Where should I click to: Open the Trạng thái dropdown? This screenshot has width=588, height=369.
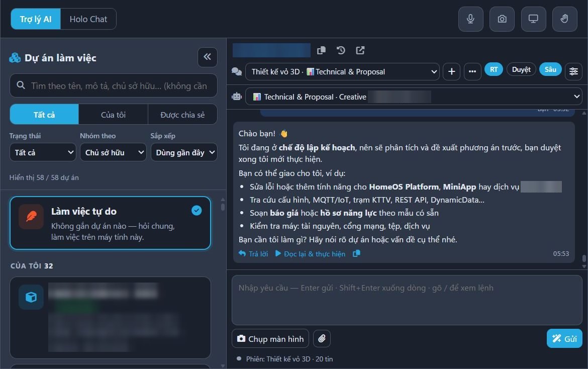click(x=43, y=152)
